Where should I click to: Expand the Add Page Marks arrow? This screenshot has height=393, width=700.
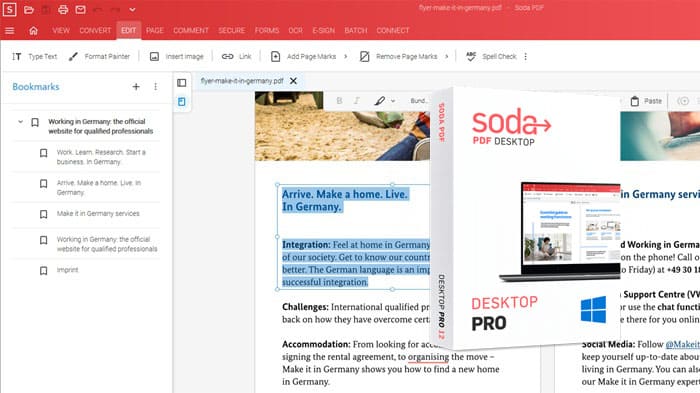click(346, 56)
